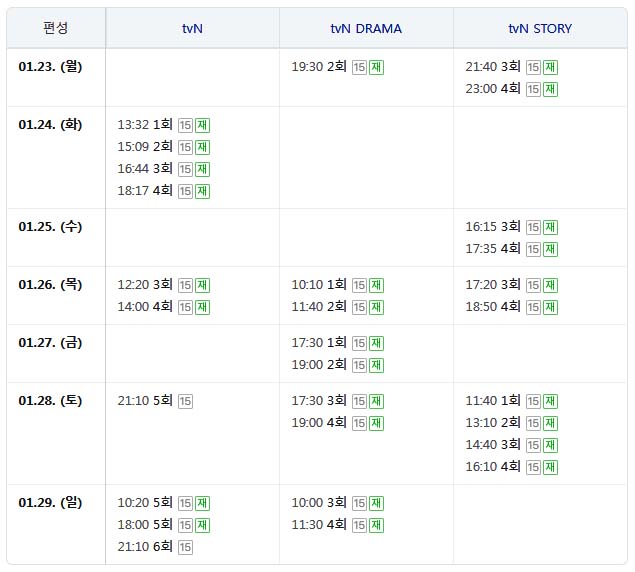Select the 01.27. (금) date row label
This screenshot has width=635, height=572.
click(x=50, y=342)
